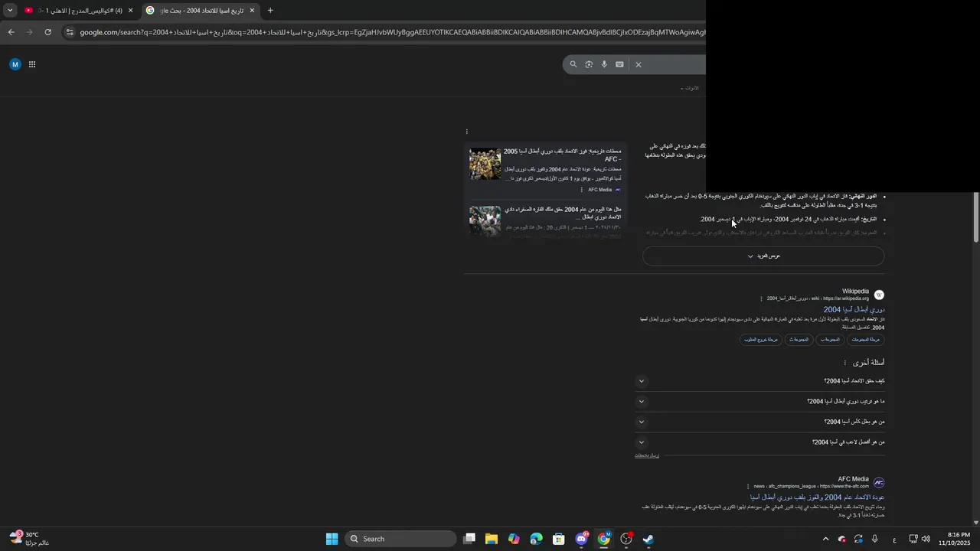
Task: Open the Google account avatar M
Action: pyautogui.click(x=15, y=64)
